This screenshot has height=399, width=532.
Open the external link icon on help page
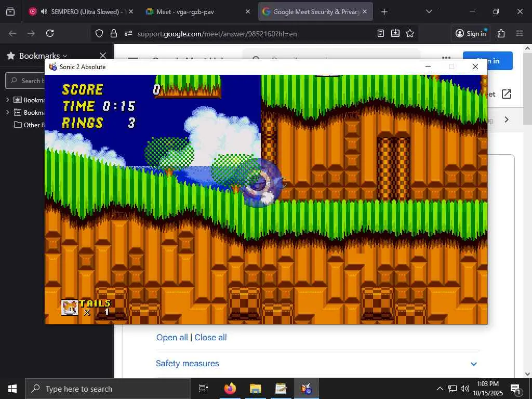pos(506,94)
